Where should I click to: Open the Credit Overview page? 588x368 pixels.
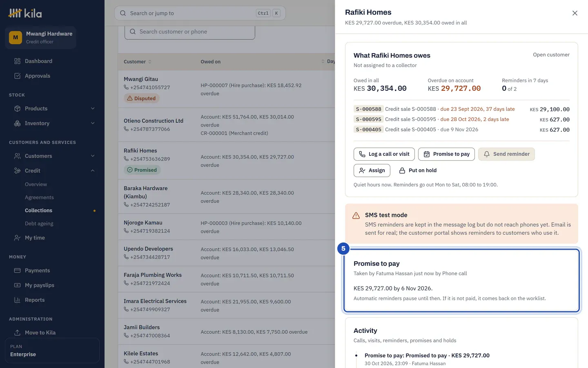(x=36, y=184)
